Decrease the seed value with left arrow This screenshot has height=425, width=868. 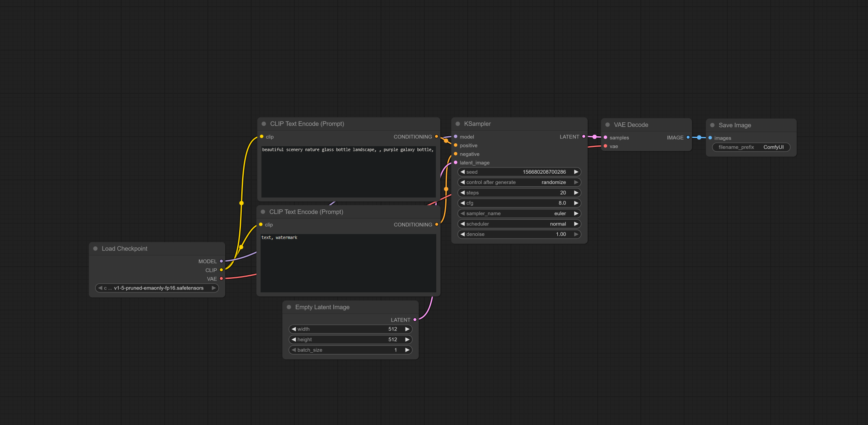(x=463, y=172)
